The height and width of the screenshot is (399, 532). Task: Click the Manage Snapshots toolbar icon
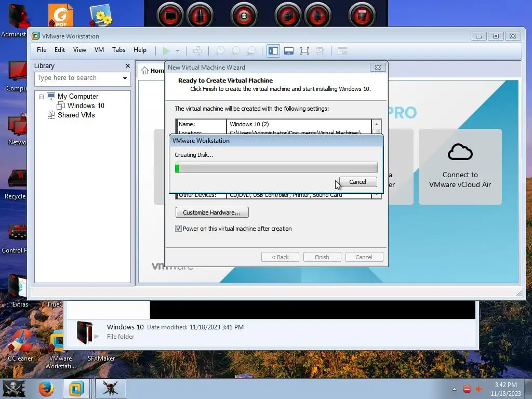pyautogui.click(x=251, y=51)
